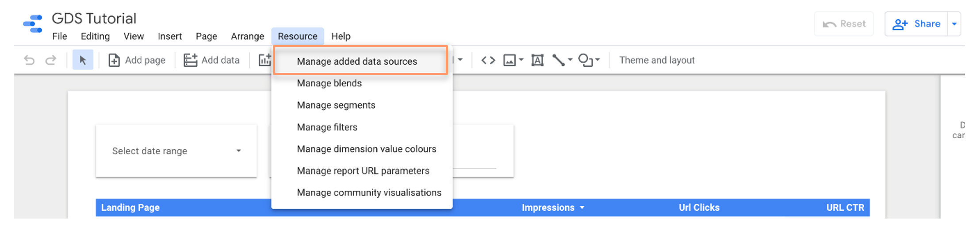The height and width of the screenshot is (234, 980).
Task: Expand the Share button dropdown arrow
Action: click(x=954, y=24)
